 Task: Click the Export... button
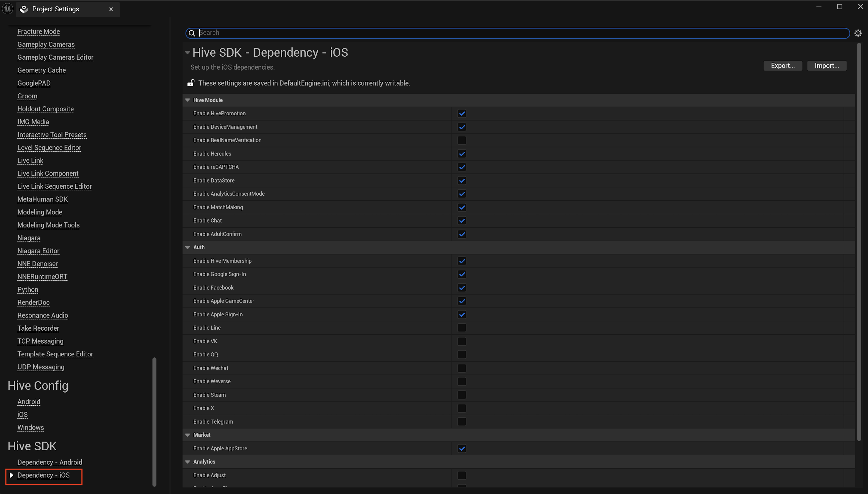(x=782, y=66)
